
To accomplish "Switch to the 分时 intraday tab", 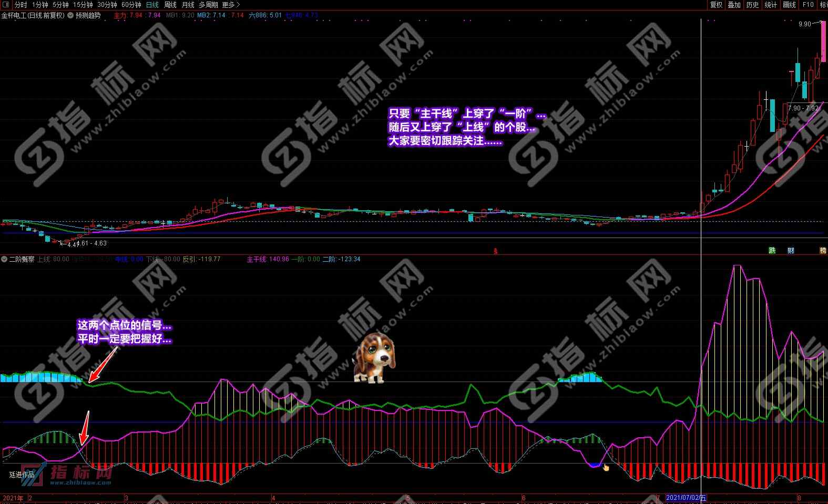I will tap(21, 5).
